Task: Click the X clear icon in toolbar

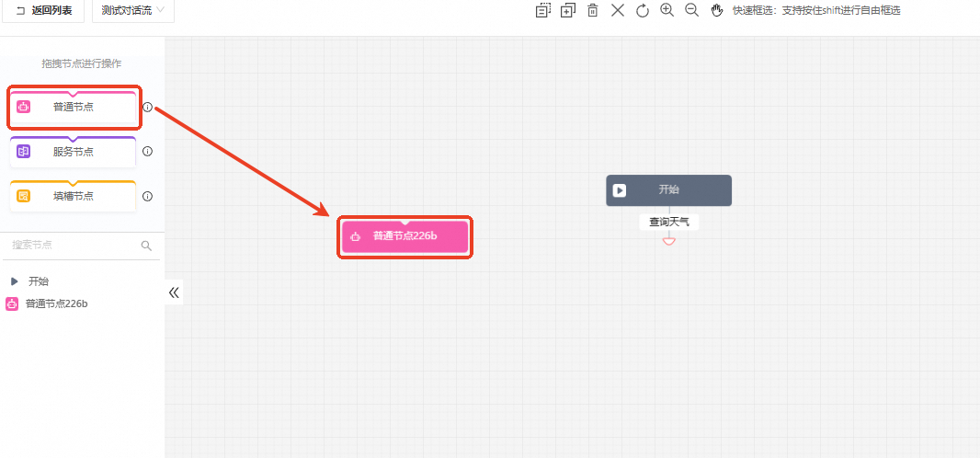Action: pos(618,10)
